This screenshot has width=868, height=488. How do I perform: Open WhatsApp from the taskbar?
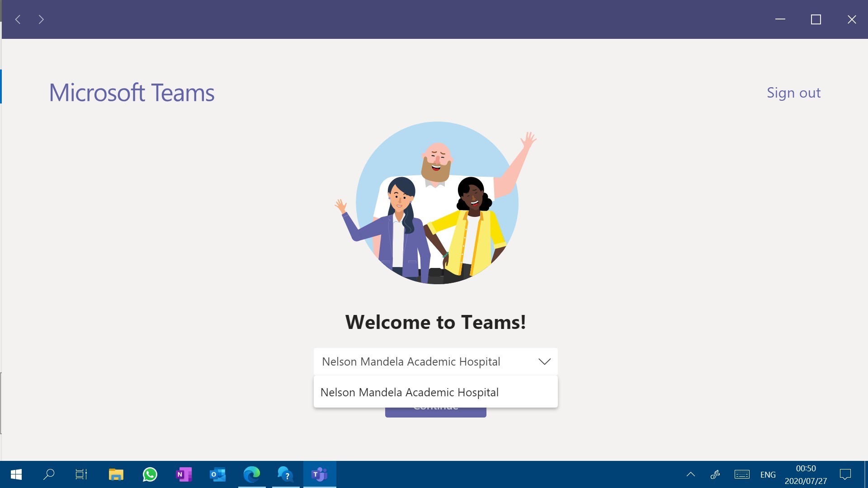tap(150, 474)
